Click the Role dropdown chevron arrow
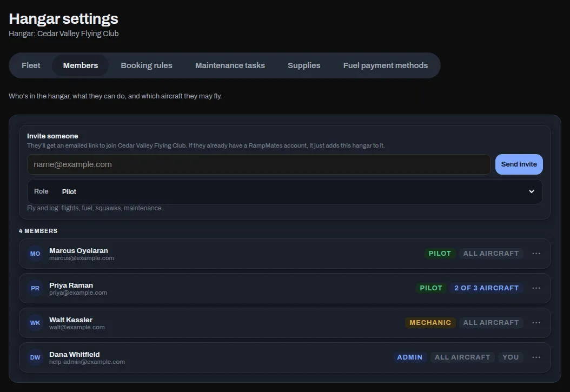Screen dimensions: 570x392 [x=532, y=191]
